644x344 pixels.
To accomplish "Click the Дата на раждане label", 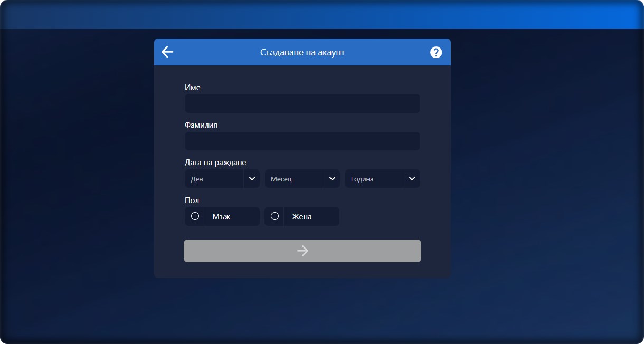I will [x=215, y=163].
